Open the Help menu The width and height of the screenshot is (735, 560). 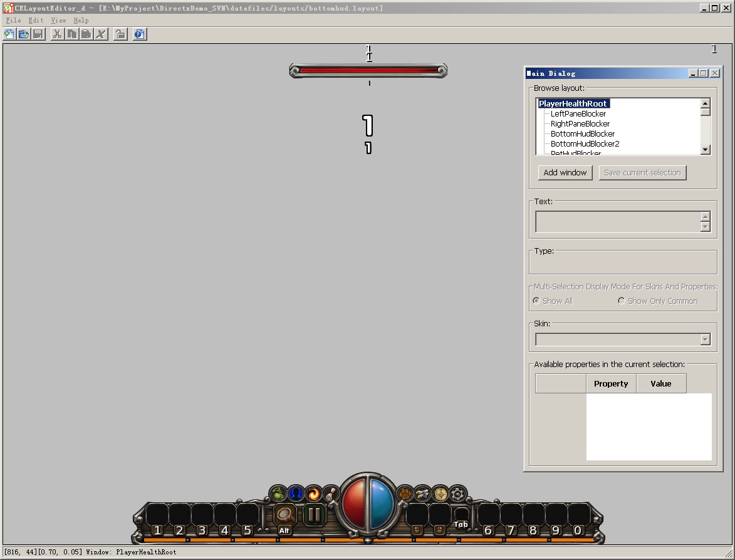click(x=81, y=20)
